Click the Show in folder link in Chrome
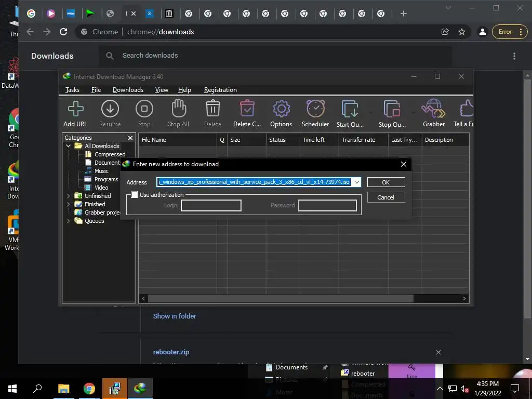Viewport: 532px width, 399px height. pyautogui.click(x=175, y=316)
